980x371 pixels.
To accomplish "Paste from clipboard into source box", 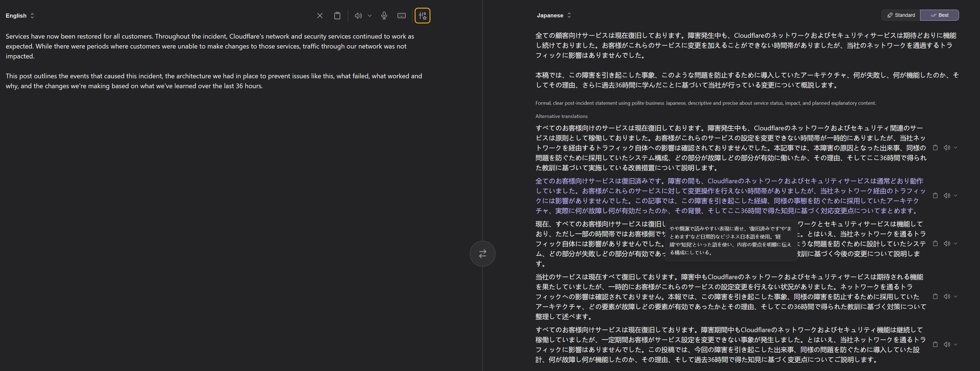I will tap(337, 16).
